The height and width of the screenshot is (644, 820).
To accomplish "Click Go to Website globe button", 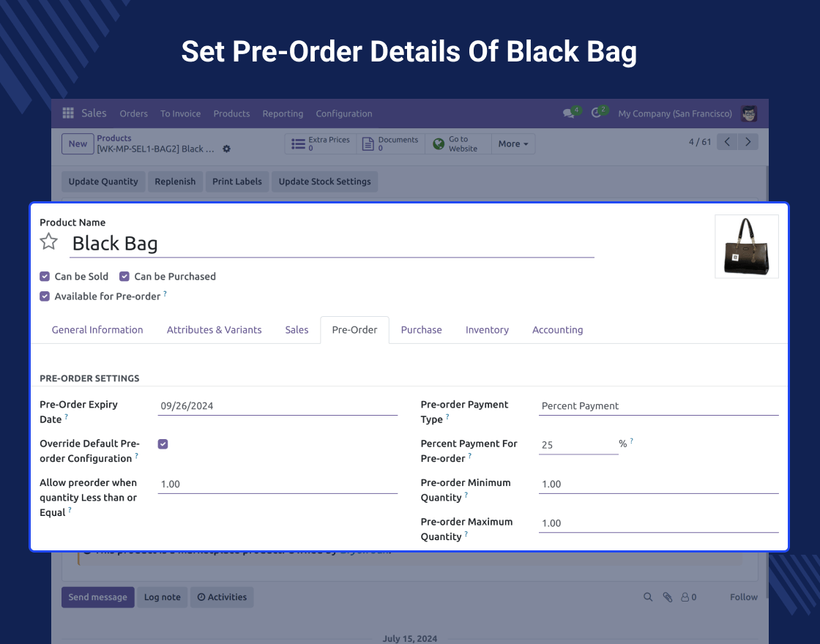I will [x=458, y=143].
